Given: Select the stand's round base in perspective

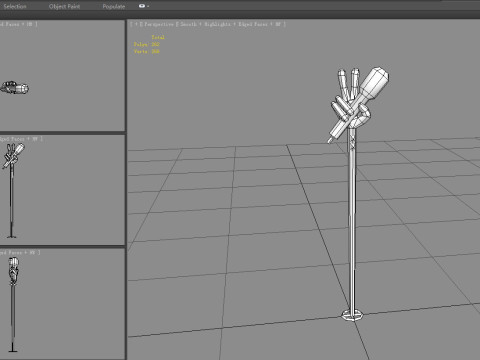Looking at the screenshot, I should 353,315.
